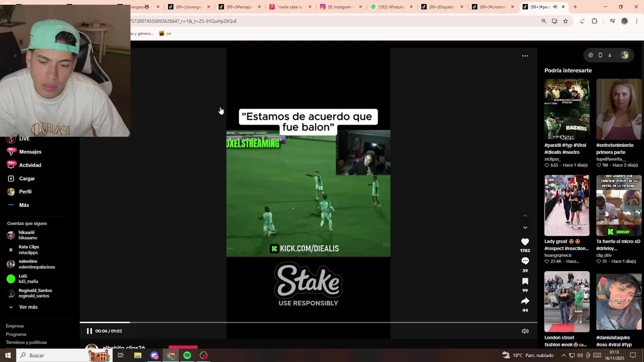Open the #danielataquire recommended video

pos(619,302)
